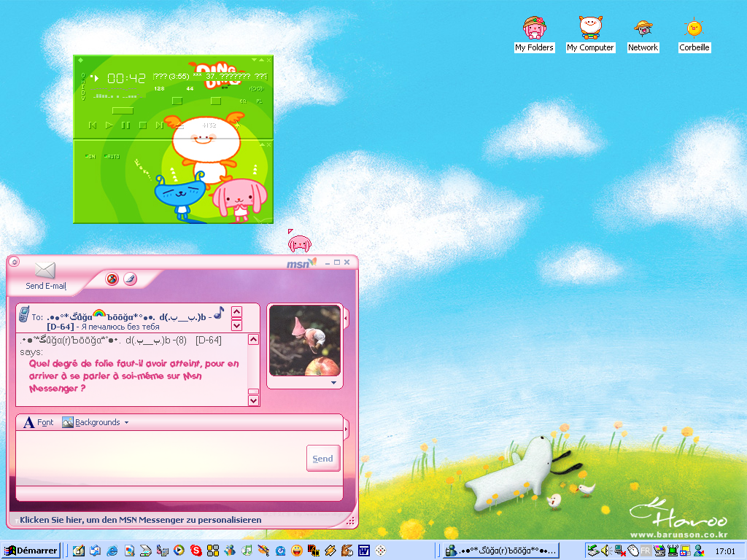Collapse contact display picture panel arrow

(346, 318)
